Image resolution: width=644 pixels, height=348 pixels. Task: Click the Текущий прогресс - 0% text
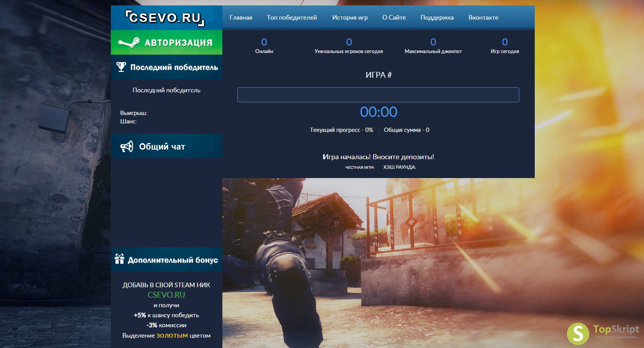pos(342,130)
